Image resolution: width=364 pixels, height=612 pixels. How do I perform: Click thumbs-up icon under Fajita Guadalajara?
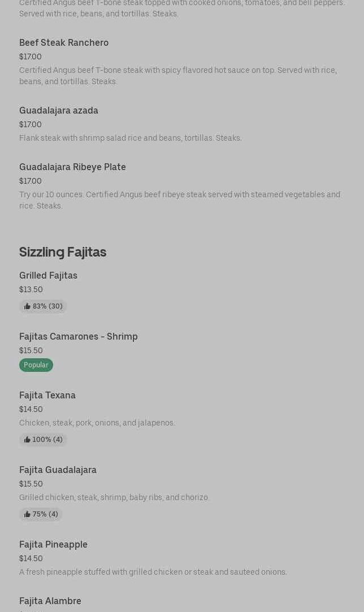tap(27, 514)
